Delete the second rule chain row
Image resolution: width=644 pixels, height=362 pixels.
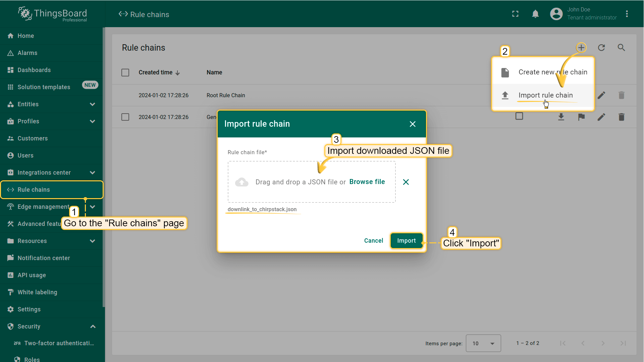[x=621, y=117]
